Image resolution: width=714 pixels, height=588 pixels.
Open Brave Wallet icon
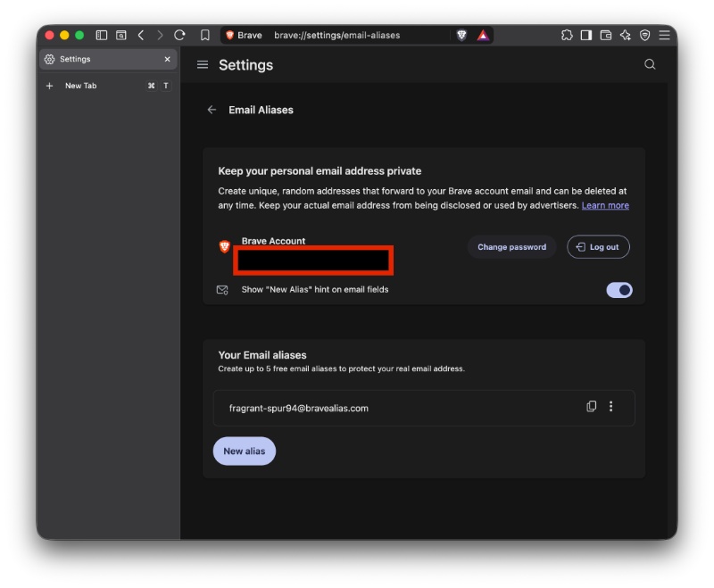(606, 35)
